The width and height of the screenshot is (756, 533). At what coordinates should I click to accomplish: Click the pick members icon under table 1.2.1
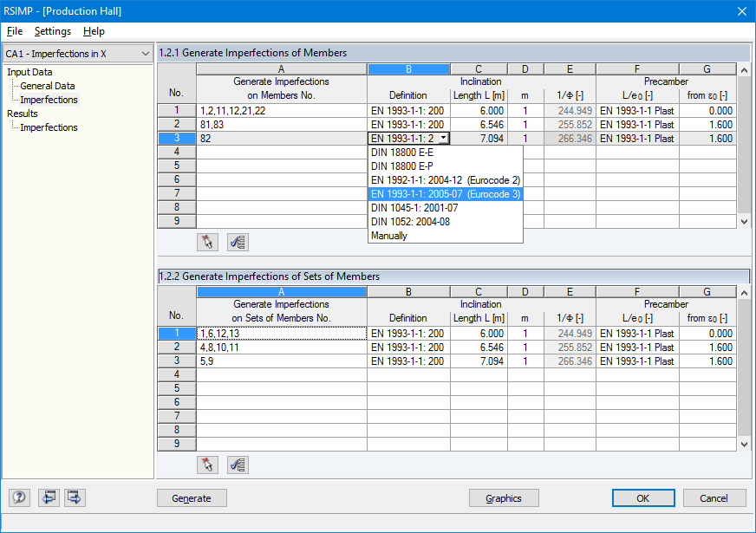207,242
